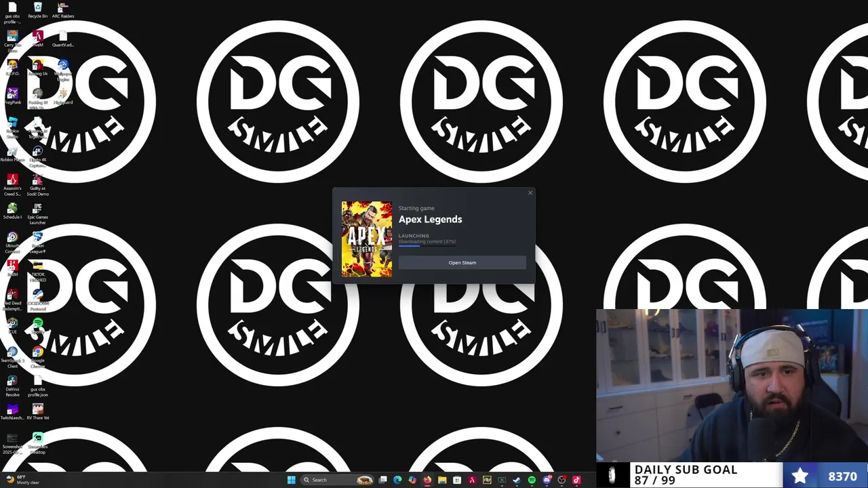
Task: Select the Streamlabs Desktop shortcut
Action: (x=38, y=443)
